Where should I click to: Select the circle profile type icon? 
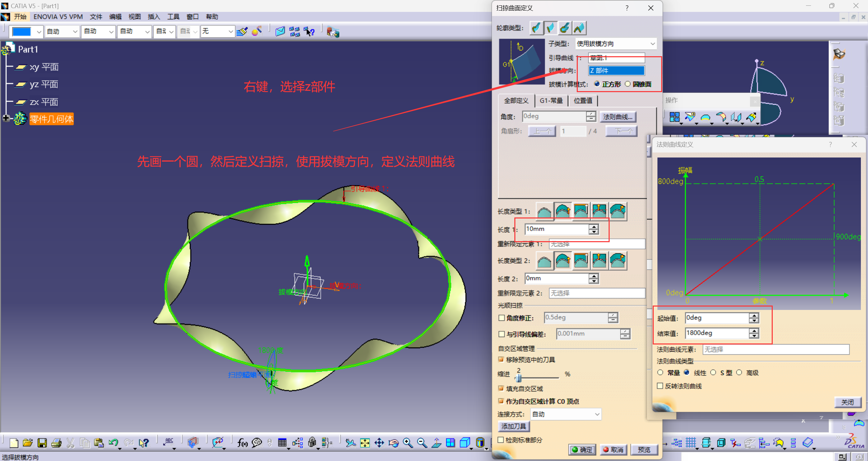point(565,28)
